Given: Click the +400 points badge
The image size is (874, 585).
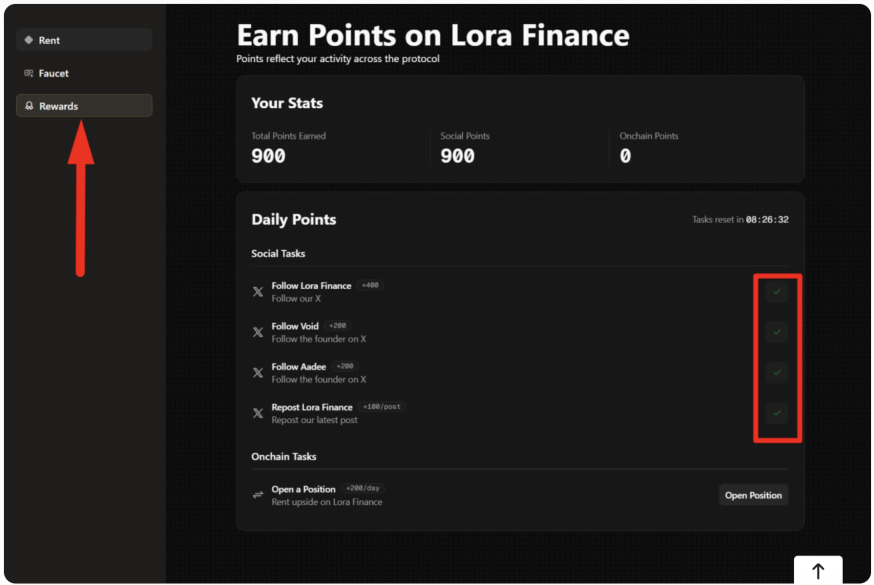Looking at the screenshot, I should coord(369,285).
